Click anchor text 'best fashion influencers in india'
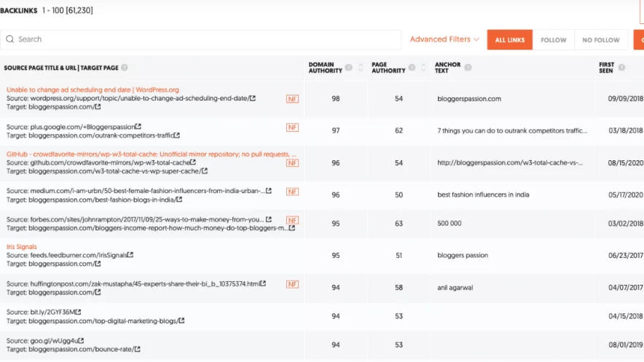The height and width of the screenshot is (362, 644). [483, 194]
